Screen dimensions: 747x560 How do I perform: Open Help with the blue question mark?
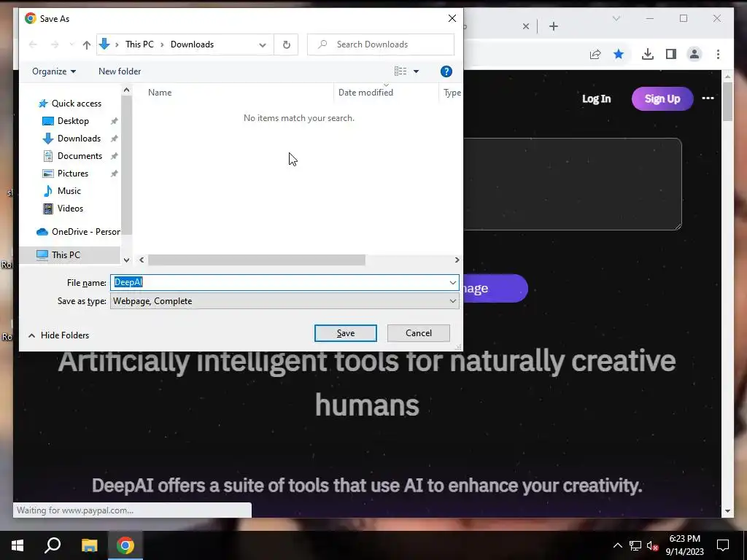click(x=446, y=71)
